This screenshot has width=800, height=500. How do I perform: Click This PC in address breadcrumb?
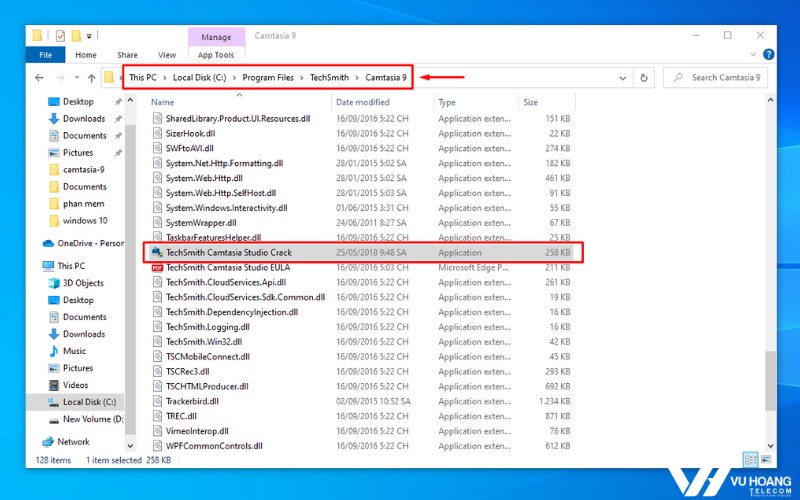(143, 78)
